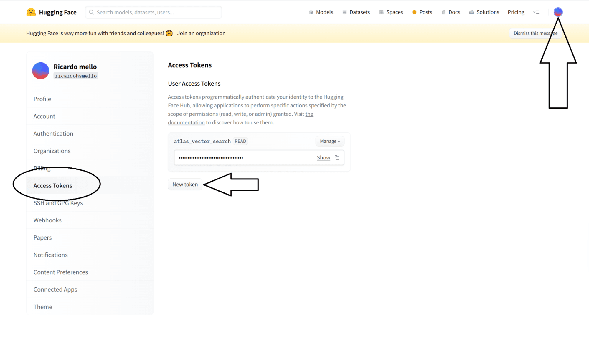Screen dimensions: 589x364
Task: Select Authentication in settings sidebar
Action: (x=90, y=134)
